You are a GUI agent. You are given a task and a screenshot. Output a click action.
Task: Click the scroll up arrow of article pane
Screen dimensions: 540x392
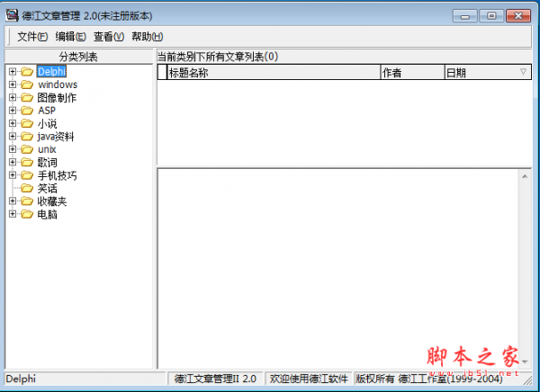(525, 176)
